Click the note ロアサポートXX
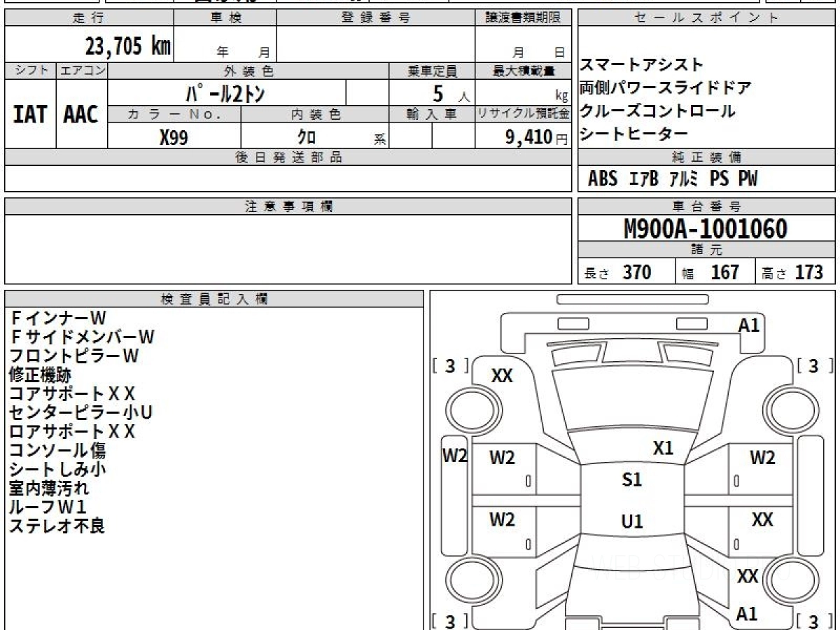840x630 pixels. tap(72, 432)
